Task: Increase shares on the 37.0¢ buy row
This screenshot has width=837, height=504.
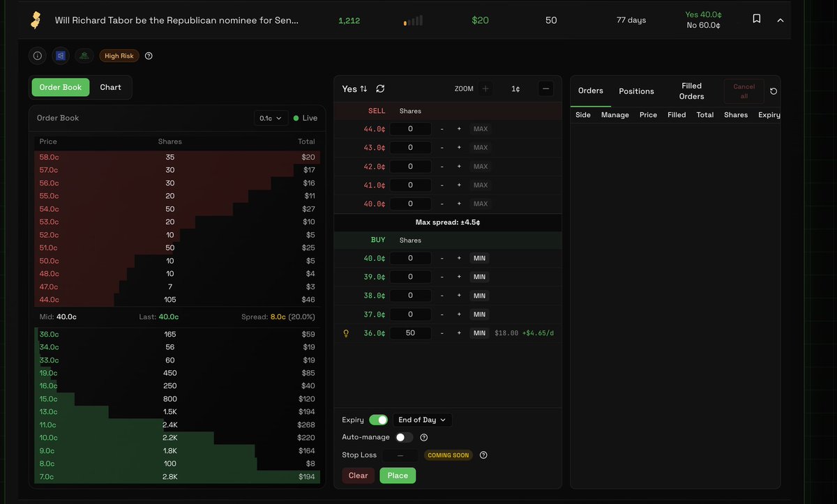Action: 459,314
